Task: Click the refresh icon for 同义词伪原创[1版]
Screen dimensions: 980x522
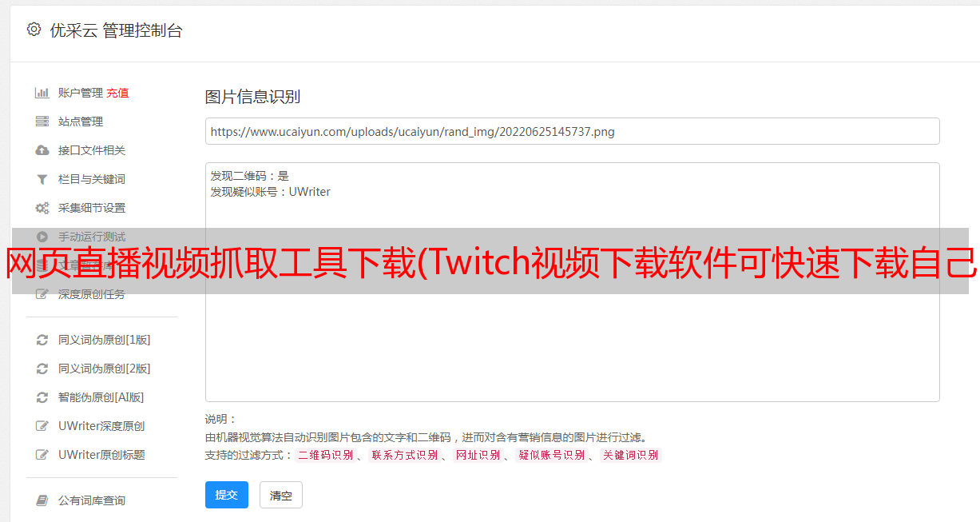Action: click(x=42, y=340)
